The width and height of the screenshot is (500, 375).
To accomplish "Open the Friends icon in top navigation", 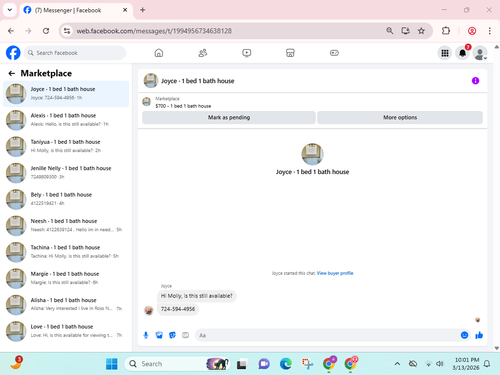I will pyautogui.click(x=203, y=53).
